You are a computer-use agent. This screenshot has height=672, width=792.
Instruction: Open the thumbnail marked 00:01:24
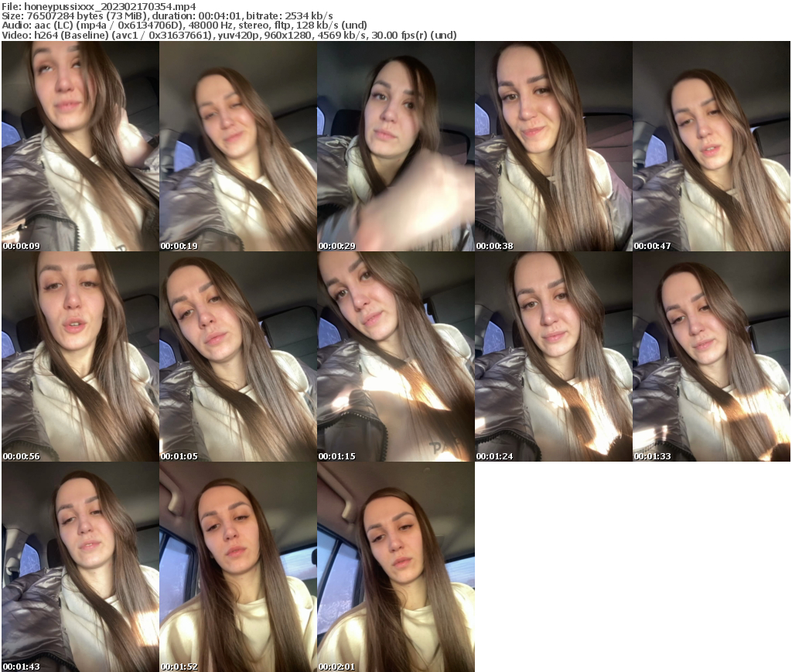tap(553, 356)
